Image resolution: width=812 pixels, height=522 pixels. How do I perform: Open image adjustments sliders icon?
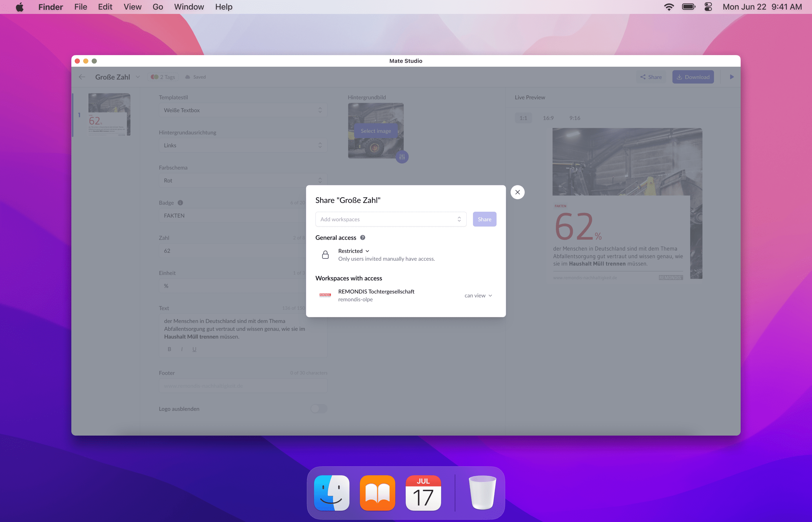[x=402, y=157]
